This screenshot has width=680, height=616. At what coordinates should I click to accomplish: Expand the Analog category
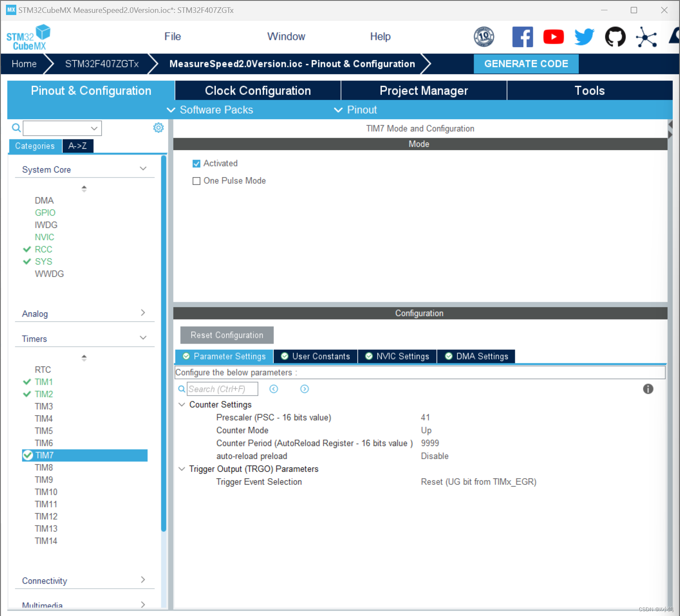click(x=143, y=313)
